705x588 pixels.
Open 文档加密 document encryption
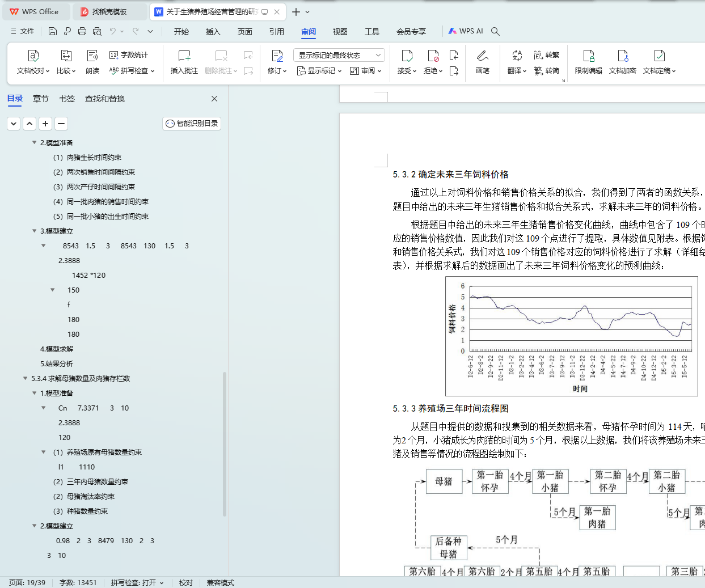[623, 62]
